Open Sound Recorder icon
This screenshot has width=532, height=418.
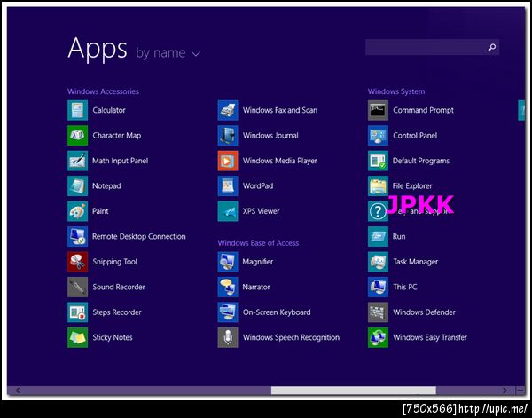pos(77,287)
